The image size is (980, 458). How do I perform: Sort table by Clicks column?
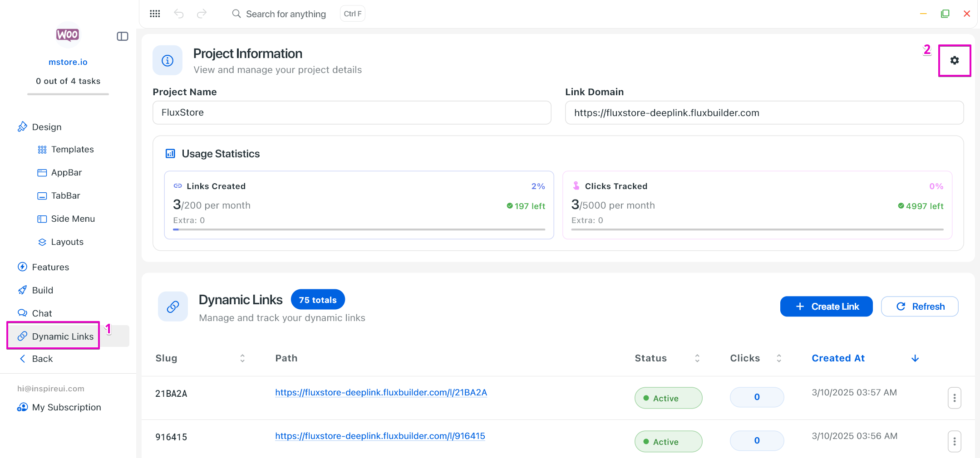[779, 358]
